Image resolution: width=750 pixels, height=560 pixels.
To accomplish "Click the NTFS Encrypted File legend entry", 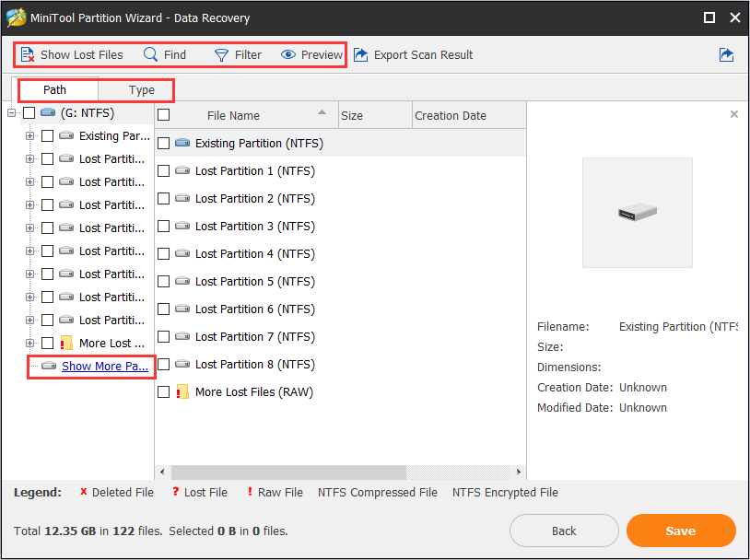I will click(505, 493).
